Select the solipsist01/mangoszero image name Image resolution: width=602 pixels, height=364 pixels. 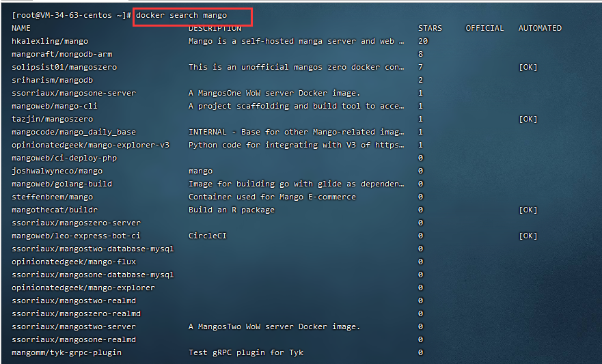coord(64,67)
